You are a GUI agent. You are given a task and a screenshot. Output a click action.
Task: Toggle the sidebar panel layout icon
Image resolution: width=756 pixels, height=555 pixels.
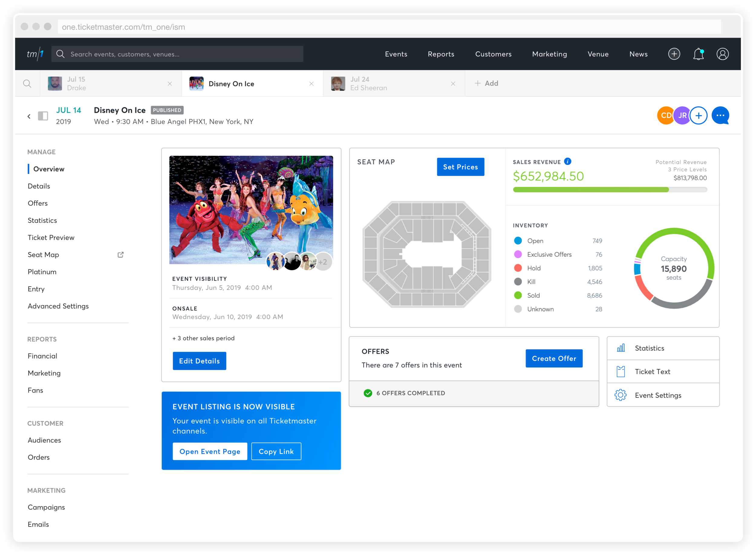[43, 116]
